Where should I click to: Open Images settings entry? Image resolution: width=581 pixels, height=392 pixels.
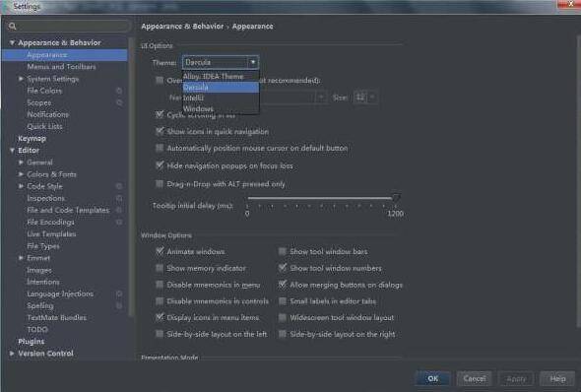click(39, 270)
